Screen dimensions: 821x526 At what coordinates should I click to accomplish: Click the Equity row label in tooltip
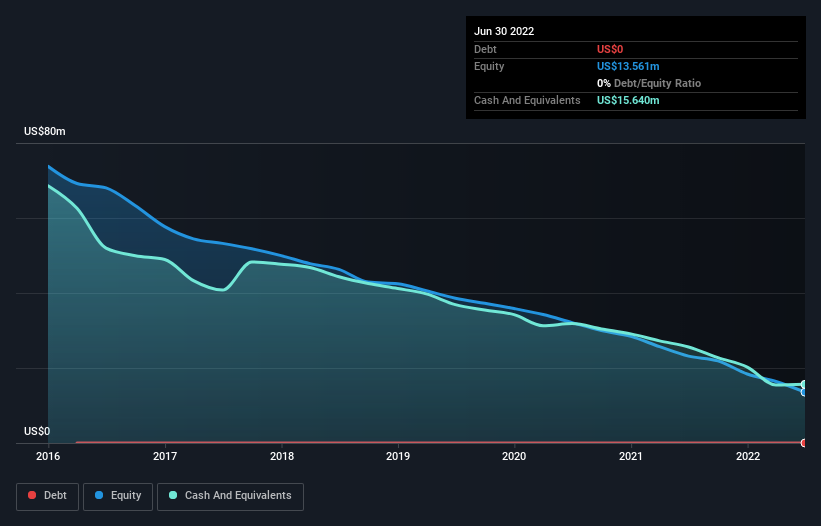[x=489, y=66]
